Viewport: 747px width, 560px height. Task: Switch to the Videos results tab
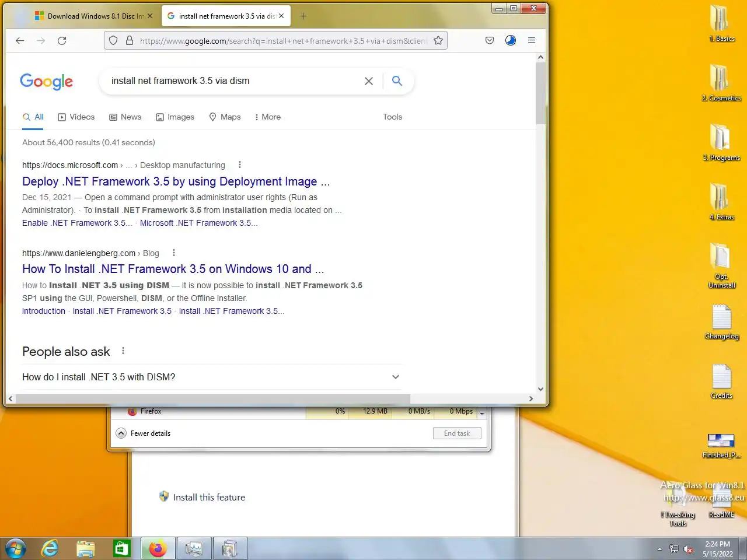pos(76,117)
